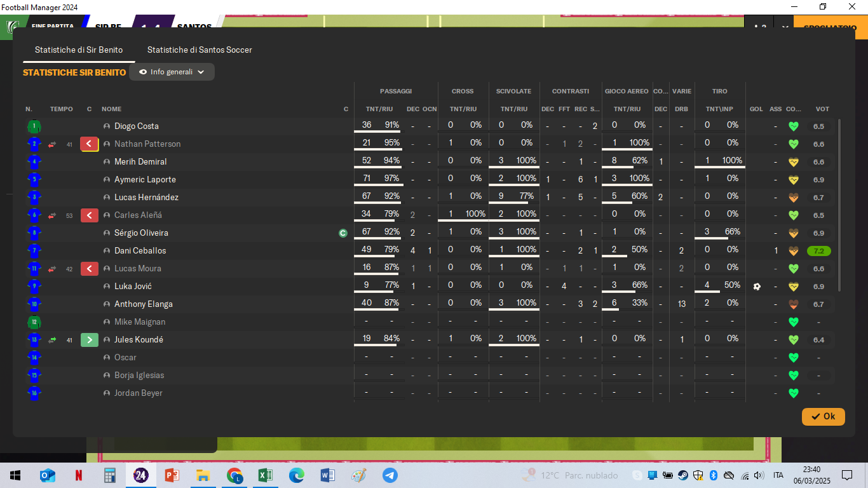
Task: Click the condition heart icon for Anthony Elanga
Action: (x=793, y=304)
